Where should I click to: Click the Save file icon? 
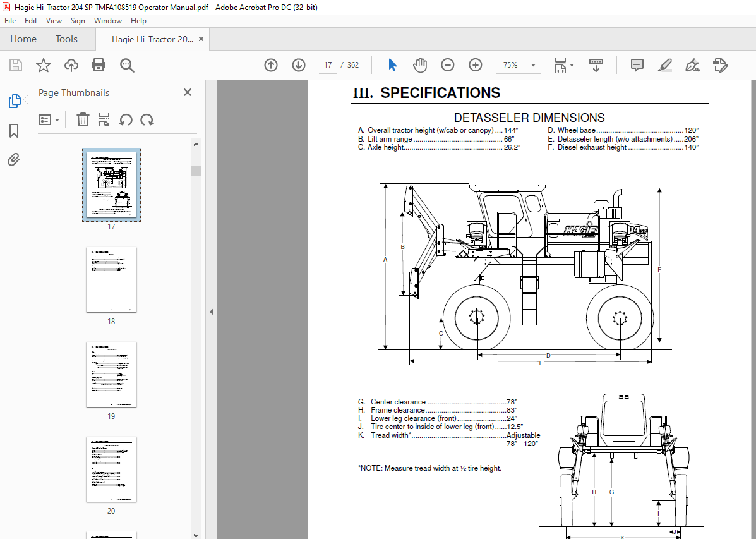[x=16, y=65]
